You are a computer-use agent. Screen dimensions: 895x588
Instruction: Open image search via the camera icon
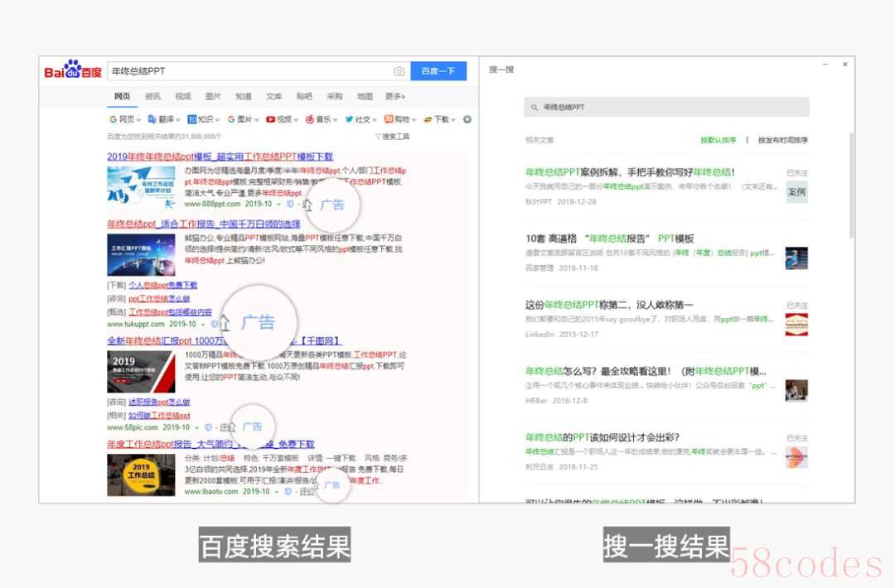(x=399, y=71)
